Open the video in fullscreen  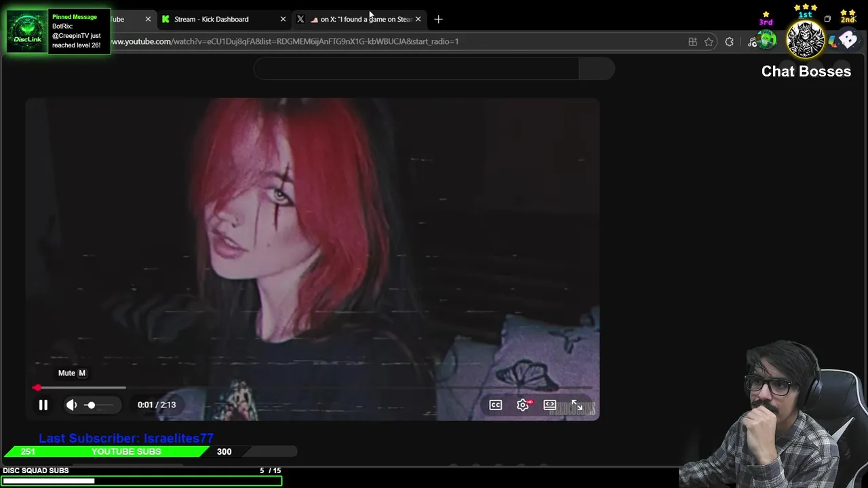(577, 405)
